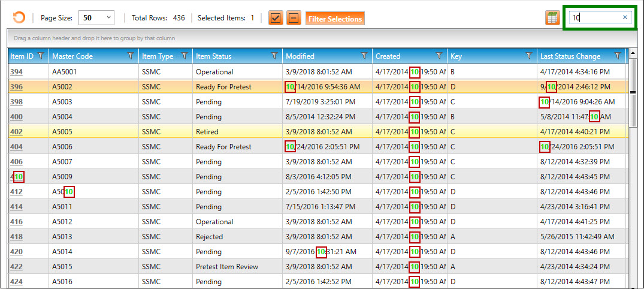Open the Key column filter dropdown
The width and height of the screenshot is (644, 289).
[x=529, y=56]
